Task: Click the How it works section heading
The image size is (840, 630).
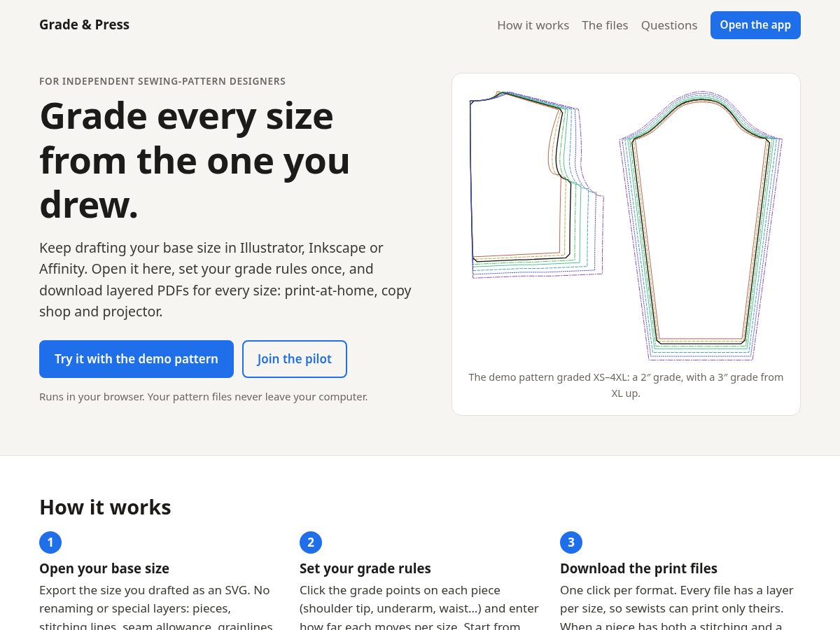Action: coord(105,507)
